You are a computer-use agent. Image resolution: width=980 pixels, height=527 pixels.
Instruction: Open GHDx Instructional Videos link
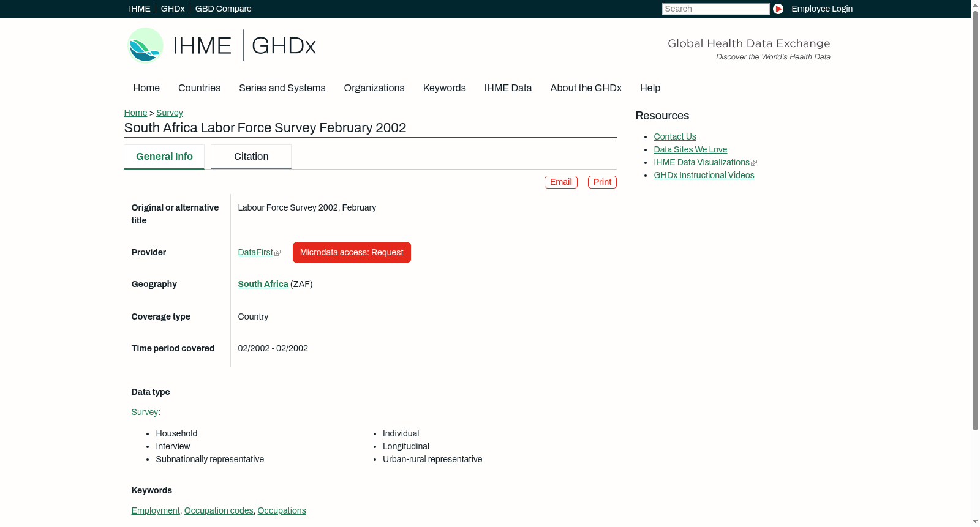(x=704, y=176)
